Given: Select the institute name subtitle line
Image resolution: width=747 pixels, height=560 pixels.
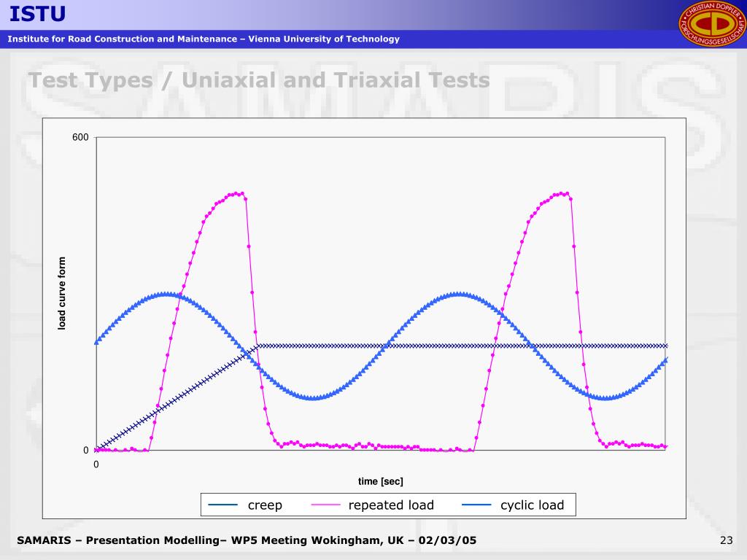Looking at the screenshot, I should point(204,39).
